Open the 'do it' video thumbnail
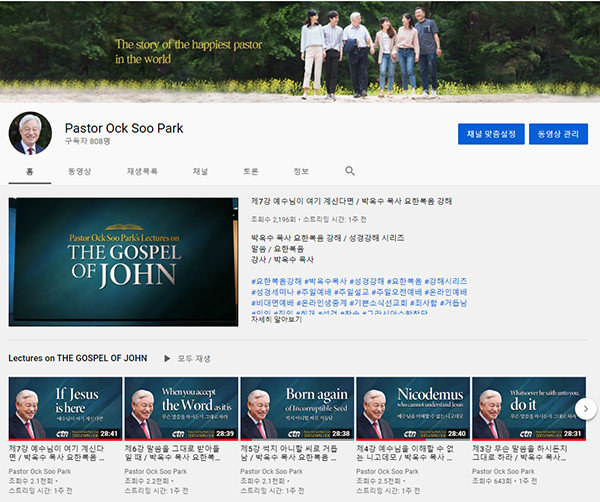 coord(529,408)
